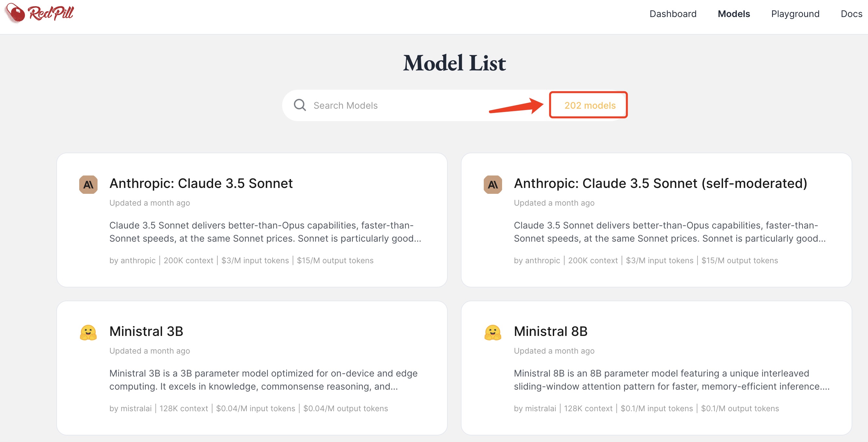
Task: Click the Anthropic icon on Claude 3.5 Sonnet card
Action: coord(88,184)
